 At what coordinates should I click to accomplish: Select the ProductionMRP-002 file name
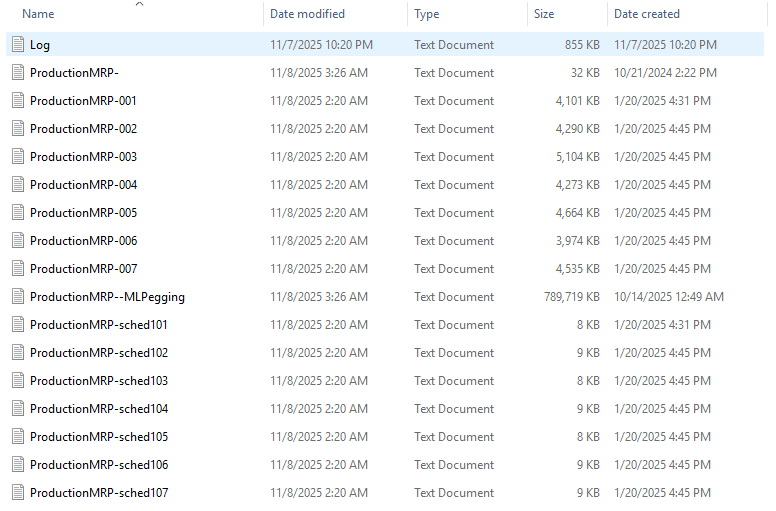(x=84, y=129)
